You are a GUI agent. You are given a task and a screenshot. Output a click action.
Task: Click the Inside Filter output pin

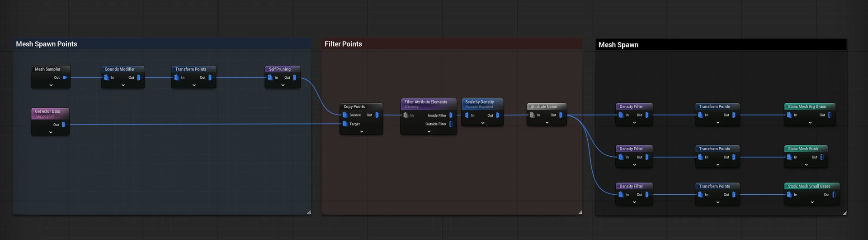click(451, 115)
